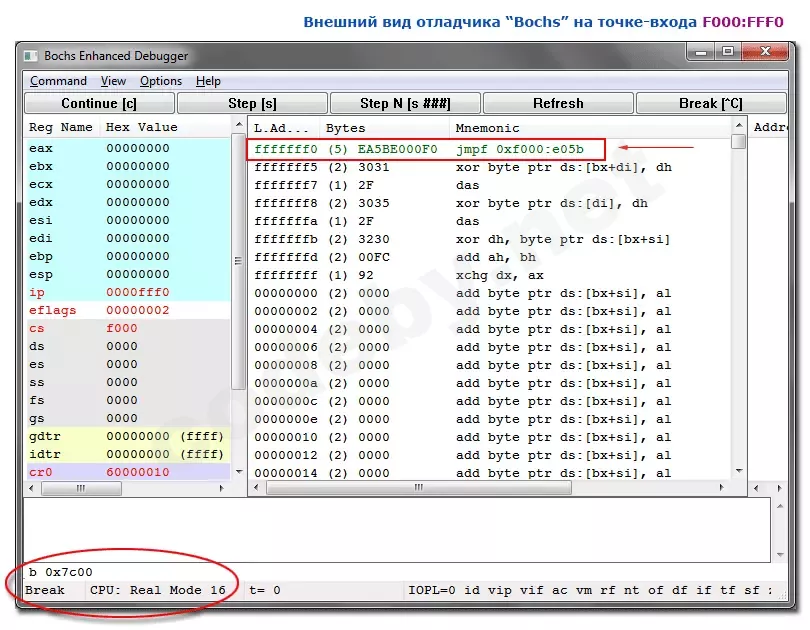Click the disassembly horizontal scroll-right arrow

click(x=722, y=487)
